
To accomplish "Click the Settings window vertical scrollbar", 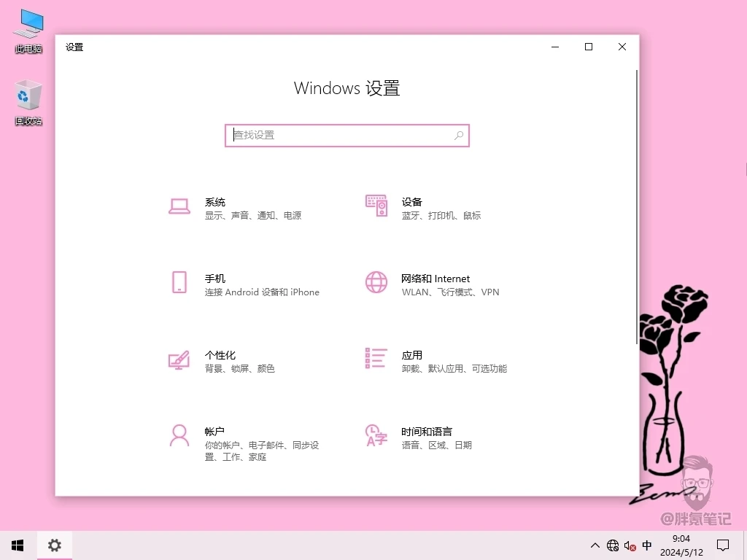I will coord(636,207).
